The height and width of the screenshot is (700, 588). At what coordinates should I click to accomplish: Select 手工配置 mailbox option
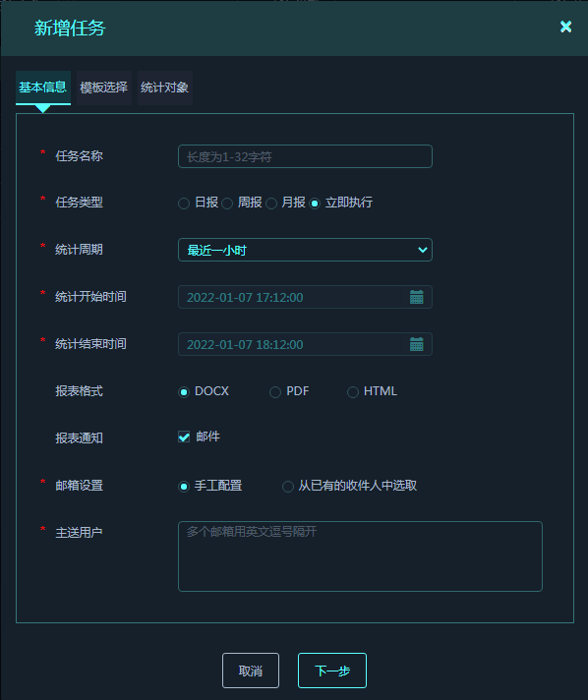click(x=184, y=486)
